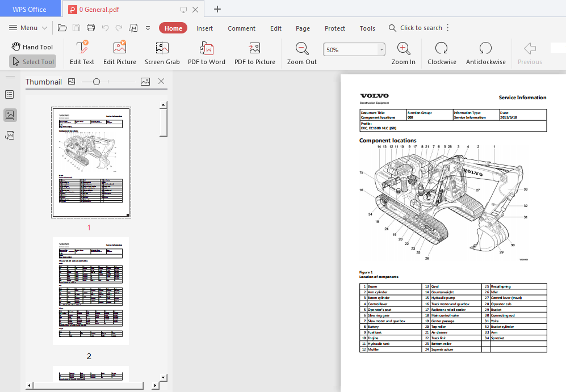Image resolution: width=566 pixels, height=392 pixels.
Task: Click the small thumbnail size icon
Action: click(x=72, y=82)
